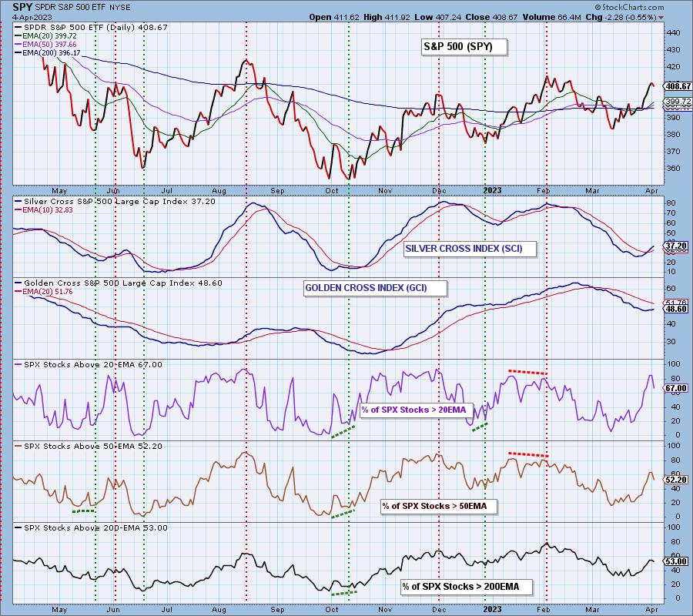Select "Jul" on the bottom time axis
Viewport: 693px width, 616px height.
166,609
